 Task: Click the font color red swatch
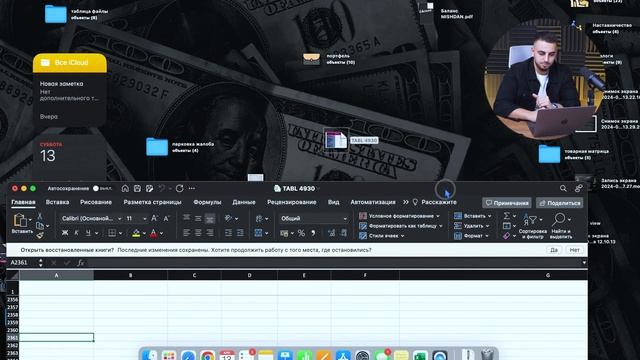153,233
